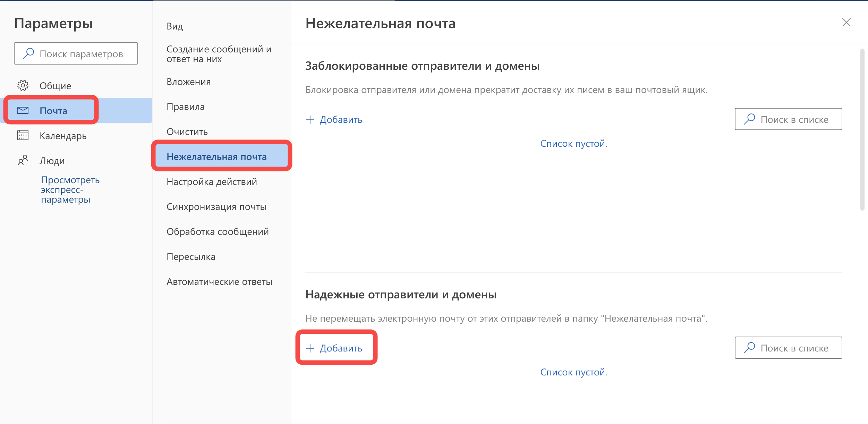Click Добавить under blocked senders
The width and height of the screenshot is (868, 424).
click(x=341, y=120)
